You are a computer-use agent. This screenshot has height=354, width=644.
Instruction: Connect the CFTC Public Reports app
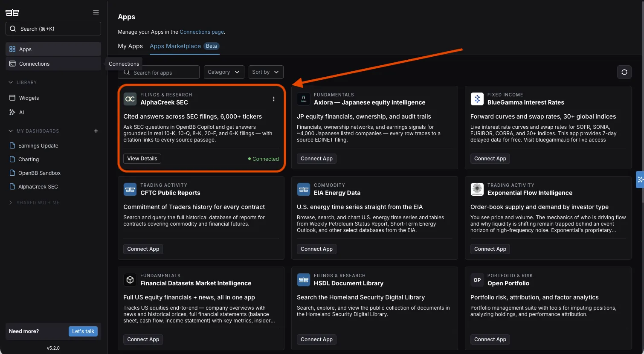143,249
